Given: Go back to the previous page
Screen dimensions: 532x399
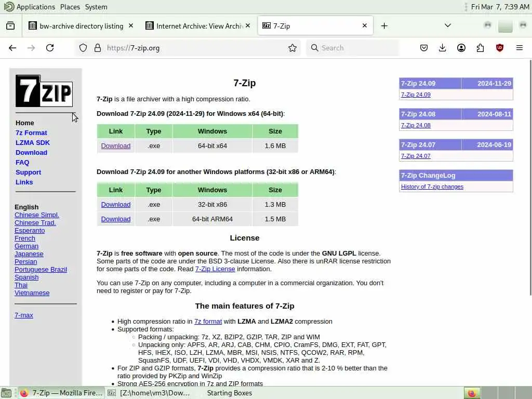Looking at the screenshot, I should [x=12, y=48].
